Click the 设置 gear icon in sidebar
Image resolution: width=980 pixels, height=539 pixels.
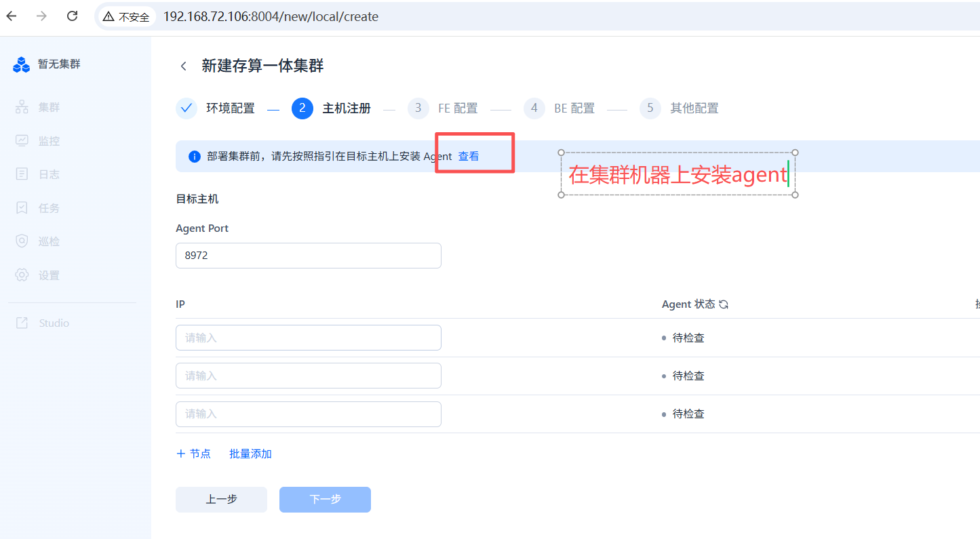[22, 275]
